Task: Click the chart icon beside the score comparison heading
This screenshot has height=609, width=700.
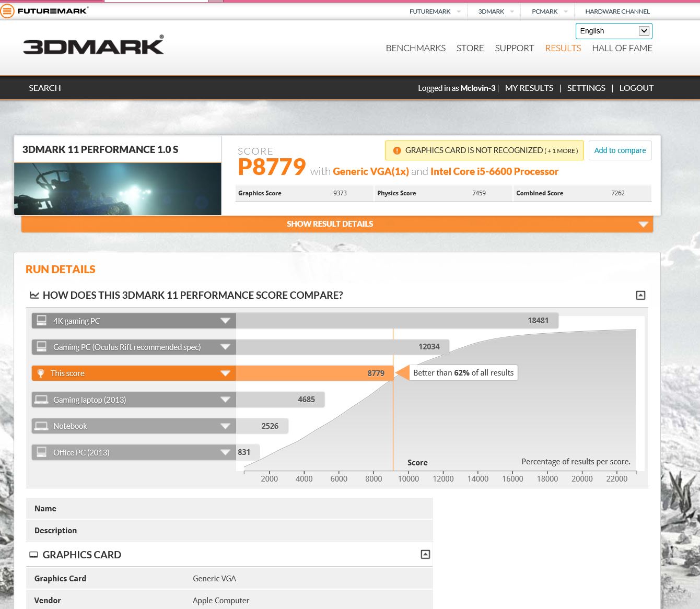Action: coord(34,295)
